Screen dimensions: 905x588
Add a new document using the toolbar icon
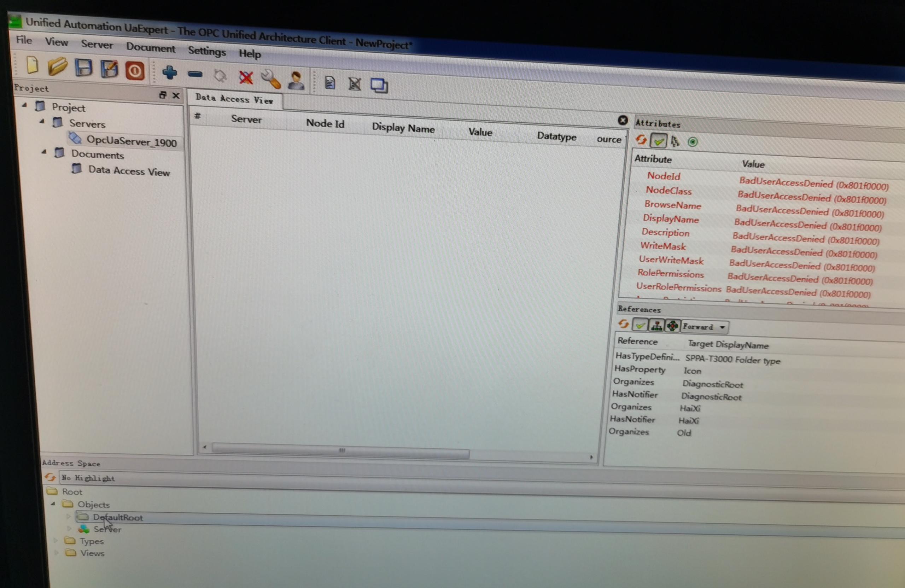pos(330,83)
